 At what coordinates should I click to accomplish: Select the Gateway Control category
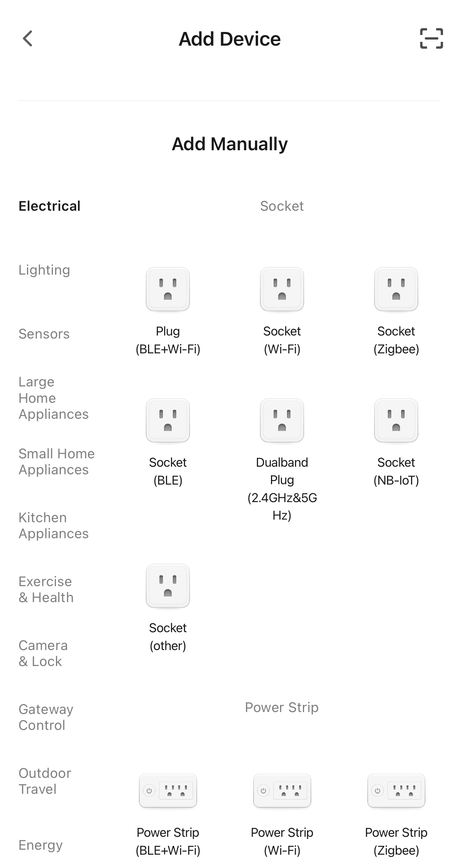point(46,717)
